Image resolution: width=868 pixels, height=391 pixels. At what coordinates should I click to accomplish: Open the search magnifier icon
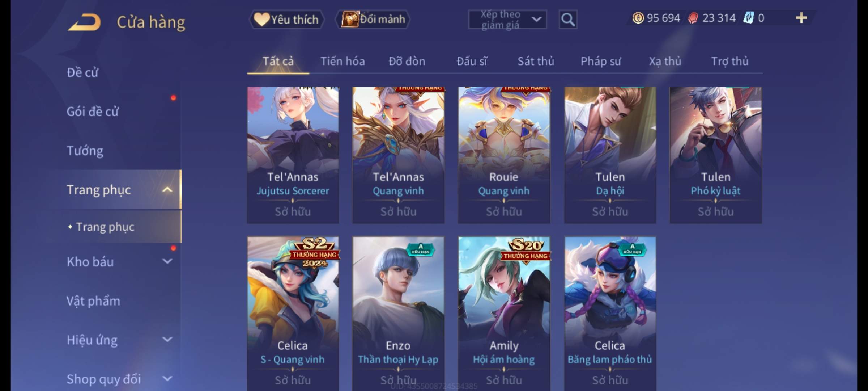pyautogui.click(x=568, y=20)
